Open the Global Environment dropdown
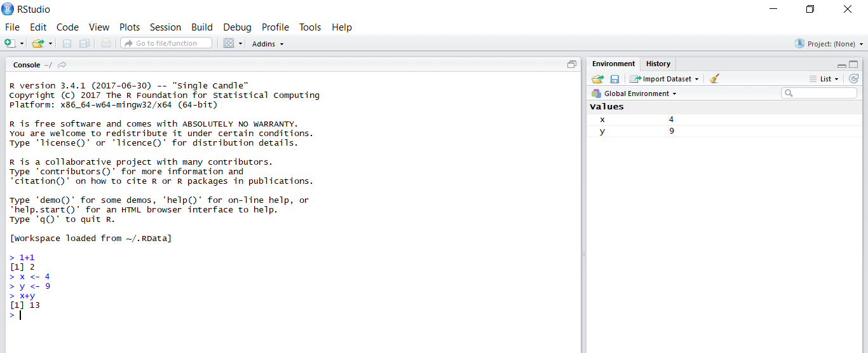The height and width of the screenshot is (353, 868). coord(634,93)
